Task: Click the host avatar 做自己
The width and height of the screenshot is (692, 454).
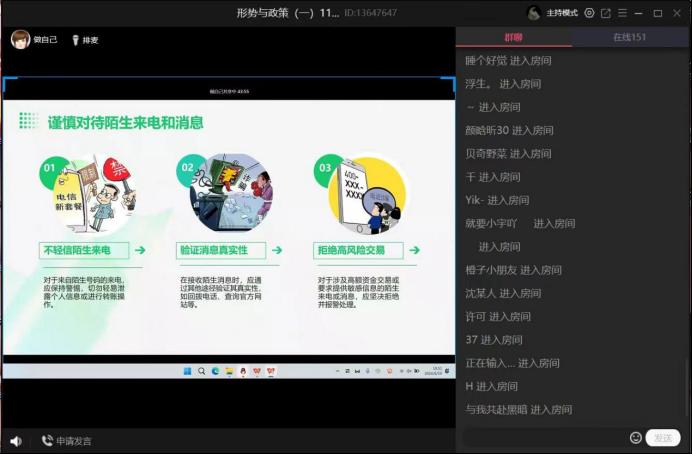Action: (x=19, y=40)
